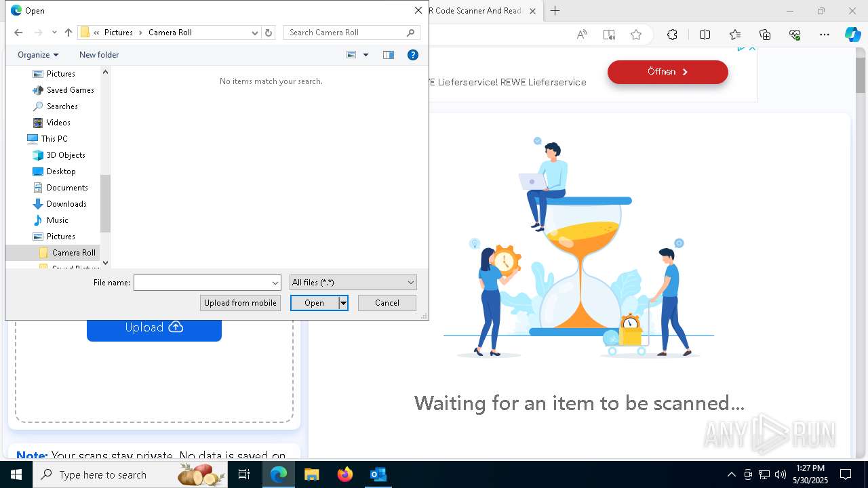Click the navigation tree scrollbar up arrow

pos(105,71)
